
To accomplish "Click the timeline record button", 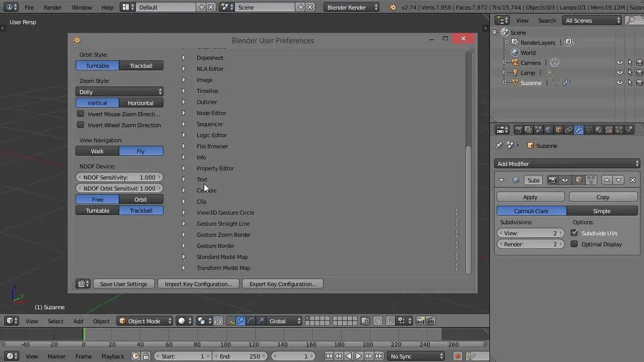I will coord(457,356).
